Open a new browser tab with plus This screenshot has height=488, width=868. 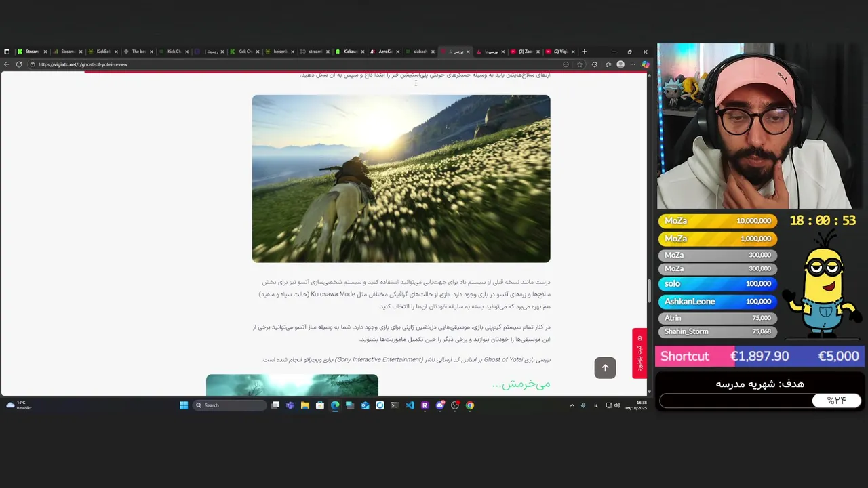[584, 52]
